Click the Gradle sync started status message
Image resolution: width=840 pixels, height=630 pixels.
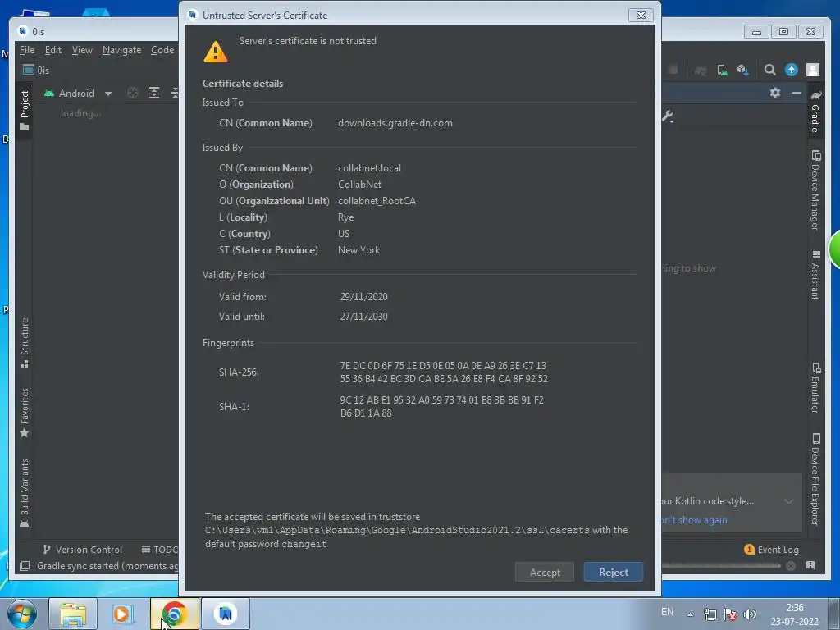coord(107,566)
